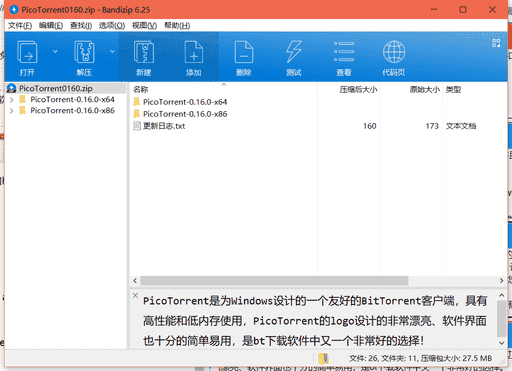Expand PicoTorrent-0.16.0-x86 tree node
The image size is (512, 371).
[x=12, y=111]
